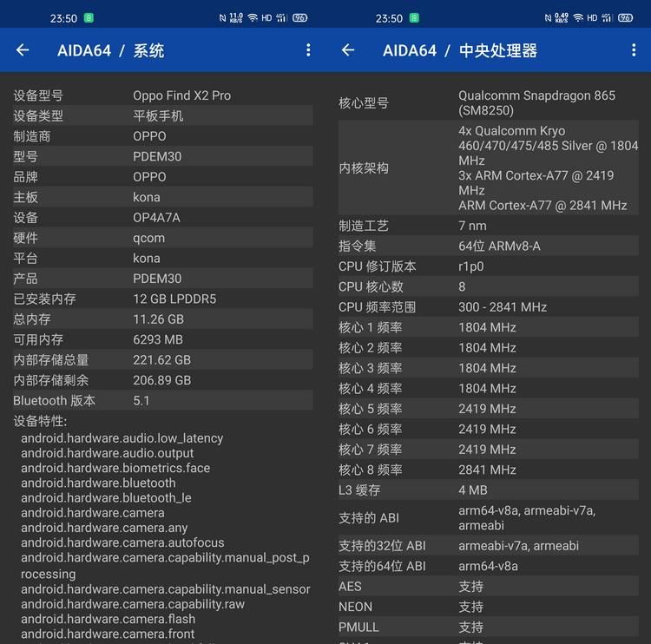Tap green notification icon beside right clock
651x644 pixels.
414,18
